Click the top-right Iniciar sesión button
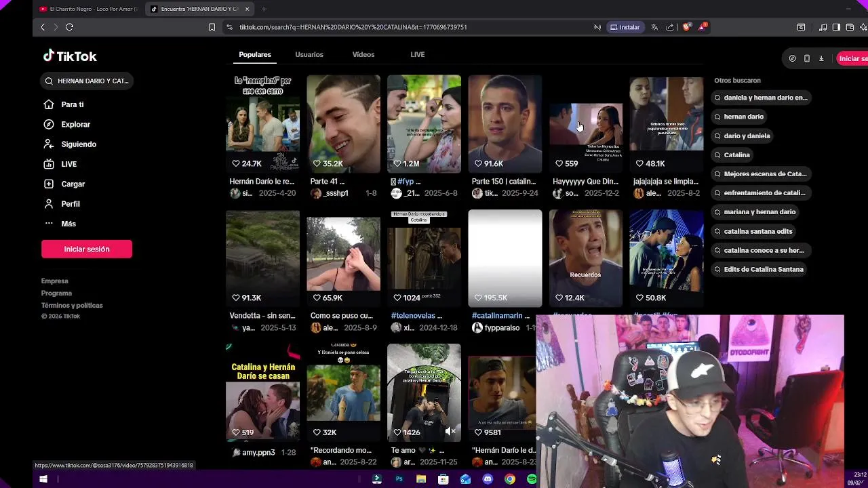The height and width of the screenshot is (488, 868). [852, 58]
